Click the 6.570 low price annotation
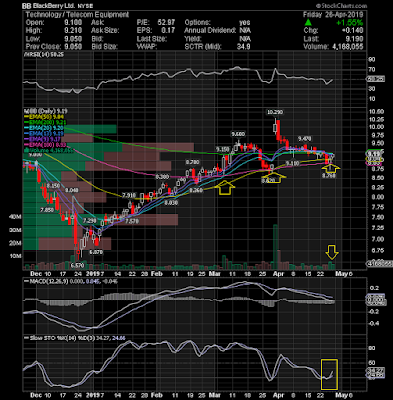The image size is (393, 400). tap(77, 266)
